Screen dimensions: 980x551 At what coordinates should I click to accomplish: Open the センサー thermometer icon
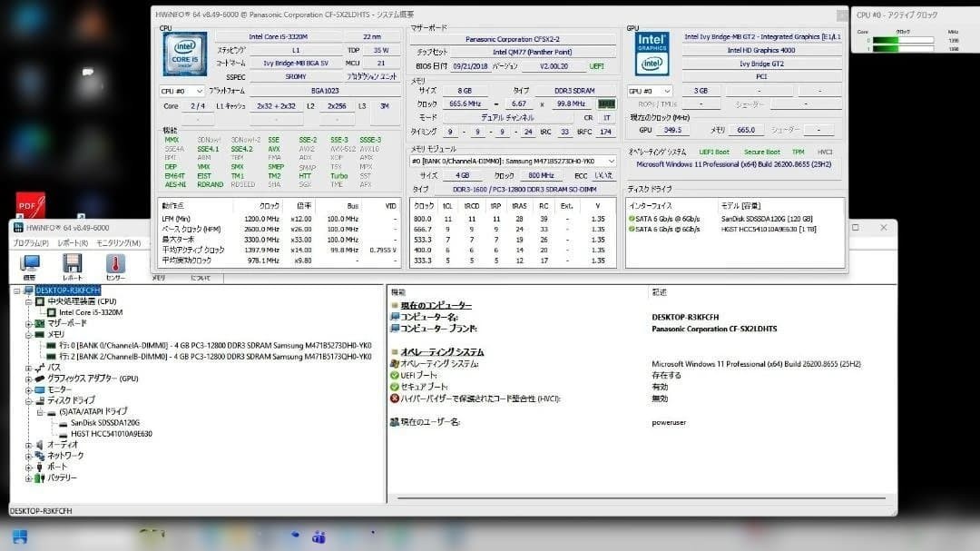pyautogui.click(x=115, y=264)
